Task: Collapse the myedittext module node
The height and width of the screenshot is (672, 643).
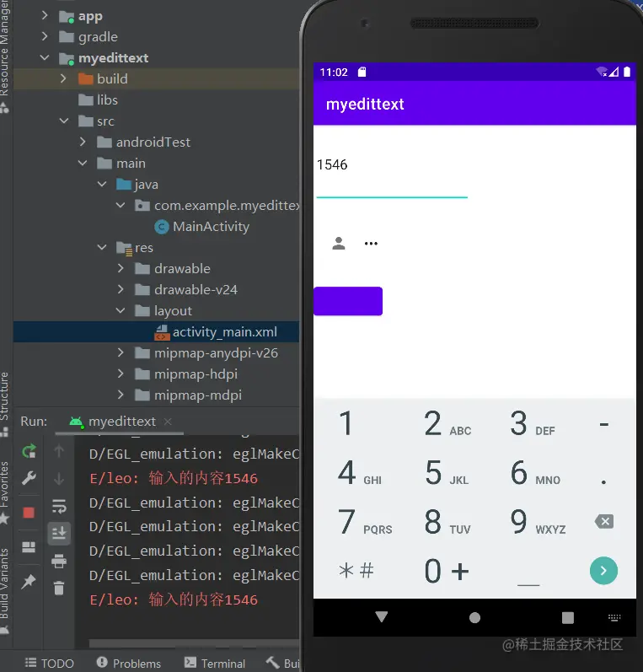Action: [45, 57]
